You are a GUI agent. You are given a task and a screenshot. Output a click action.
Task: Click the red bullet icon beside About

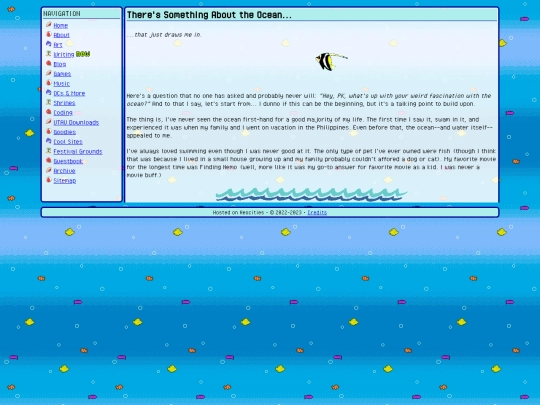tap(49, 34)
